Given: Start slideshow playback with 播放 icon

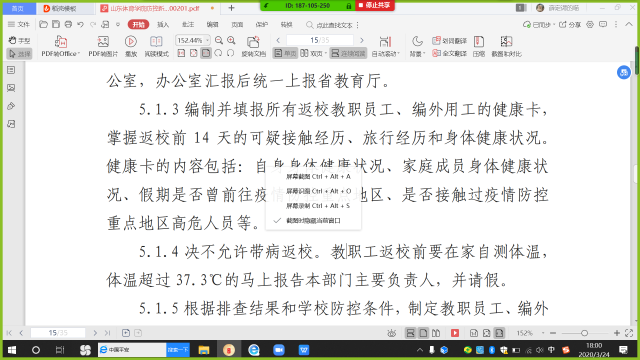Looking at the screenshot, I should [131, 46].
